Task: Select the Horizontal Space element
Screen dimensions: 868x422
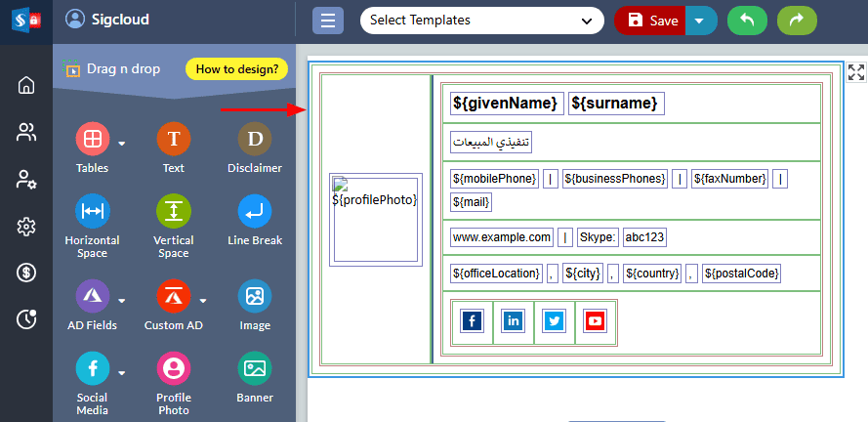Action: (x=92, y=212)
